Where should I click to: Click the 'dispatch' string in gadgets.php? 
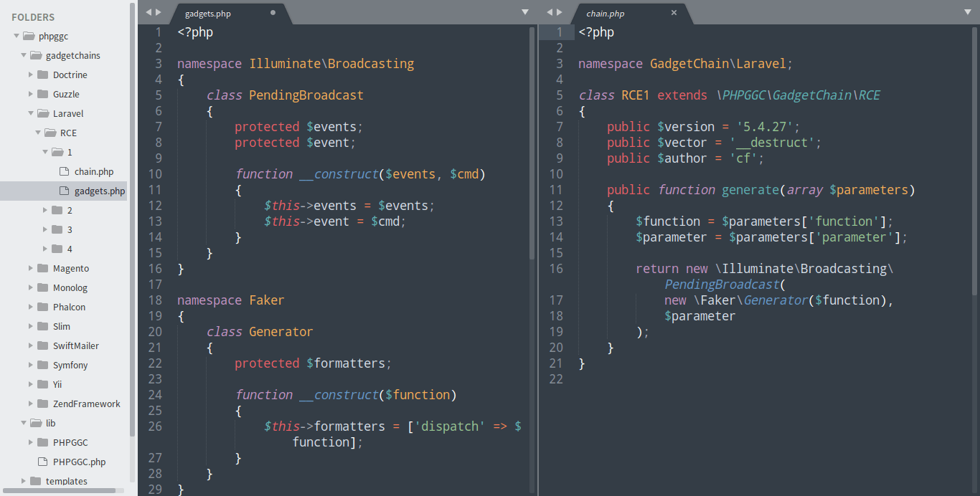pos(450,426)
